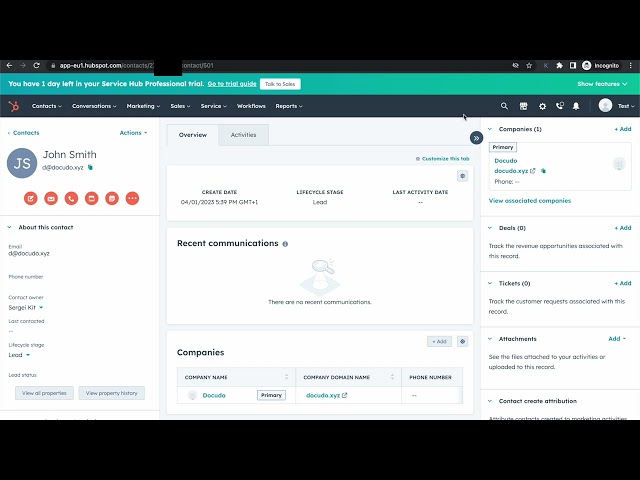Image resolution: width=640 pixels, height=480 pixels.
Task: Open the more actions ellipsis button
Action: point(132,198)
